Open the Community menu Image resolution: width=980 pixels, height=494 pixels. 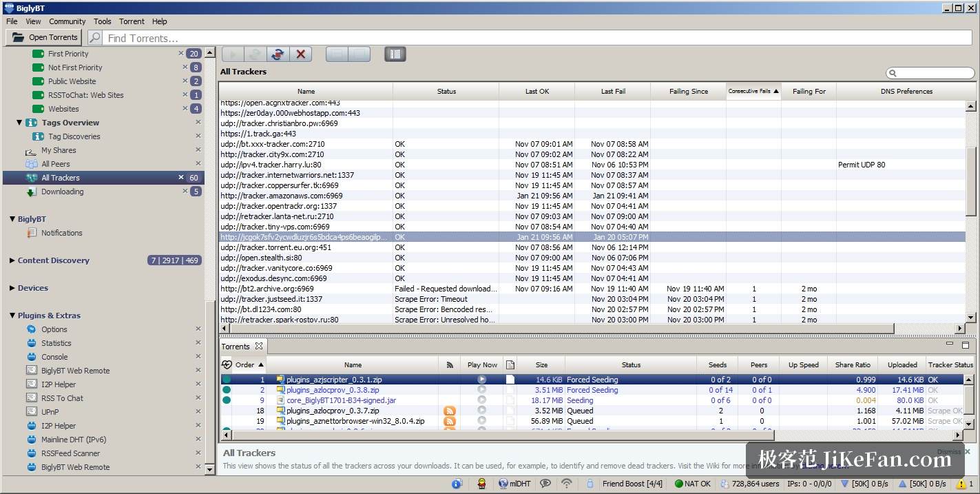(x=67, y=21)
